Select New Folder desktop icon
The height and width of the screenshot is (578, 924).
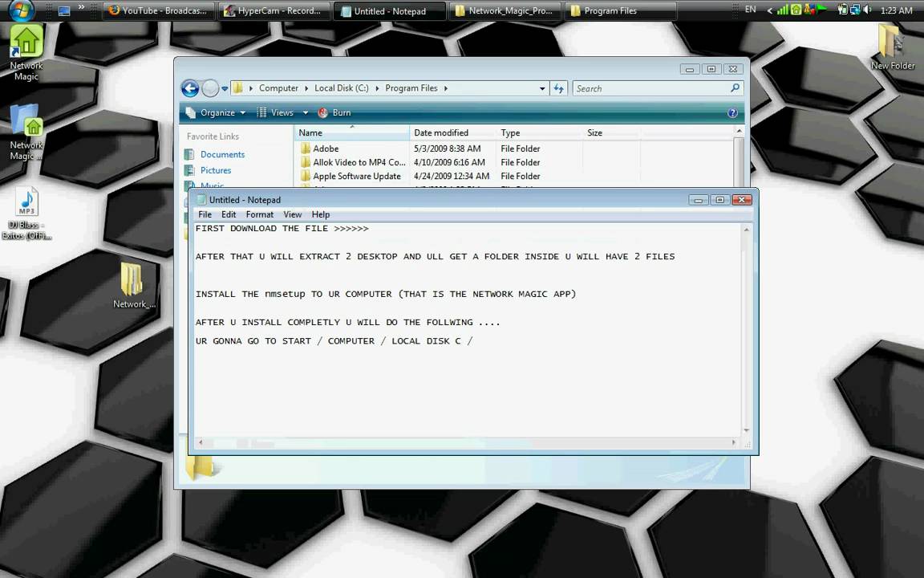click(x=892, y=47)
